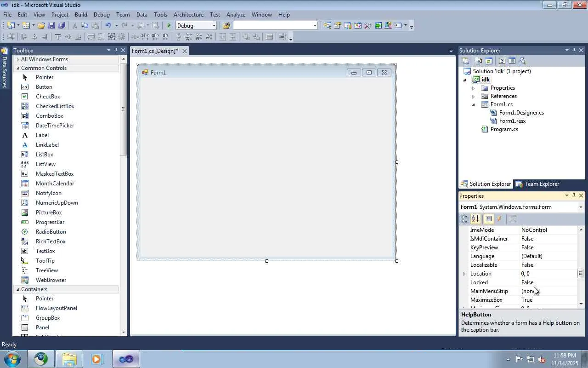
Task: Open File with the toolbar folder icon
Action: pos(41,26)
